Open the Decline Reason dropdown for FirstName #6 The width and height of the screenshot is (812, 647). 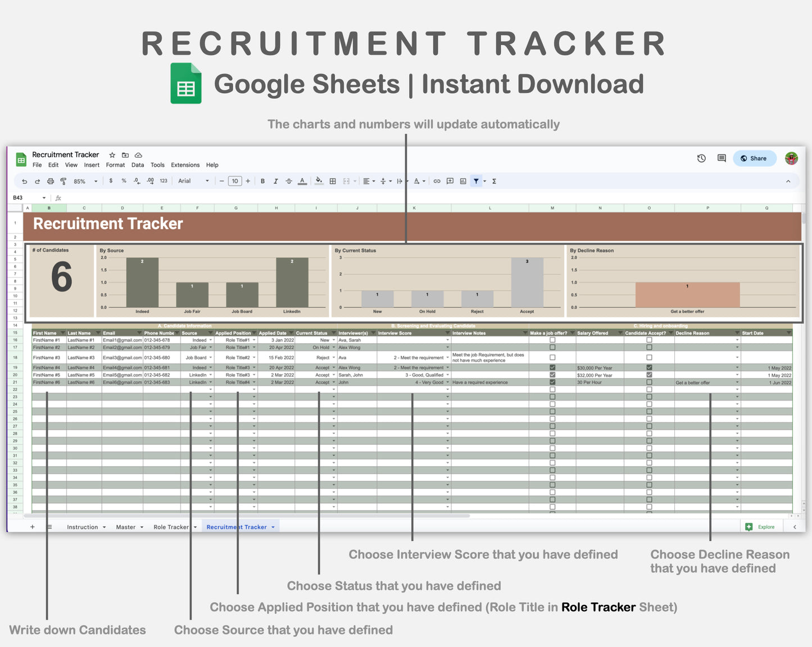click(737, 382)
